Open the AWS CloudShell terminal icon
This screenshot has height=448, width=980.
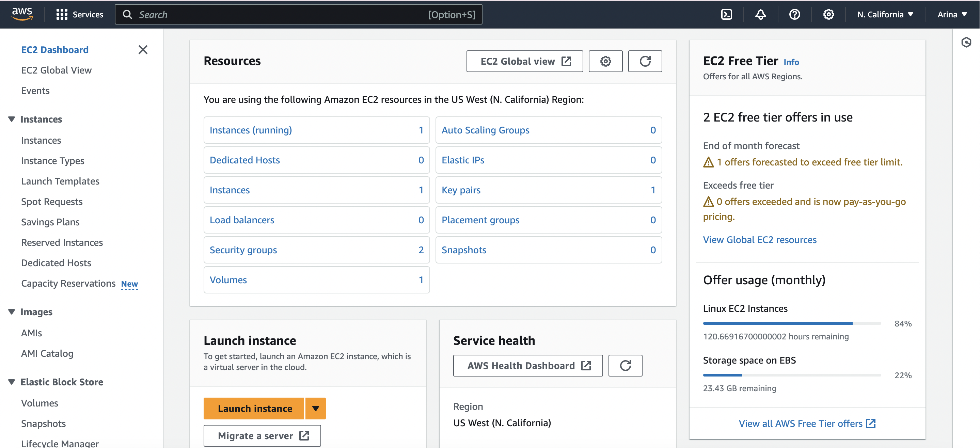point(726,14)
